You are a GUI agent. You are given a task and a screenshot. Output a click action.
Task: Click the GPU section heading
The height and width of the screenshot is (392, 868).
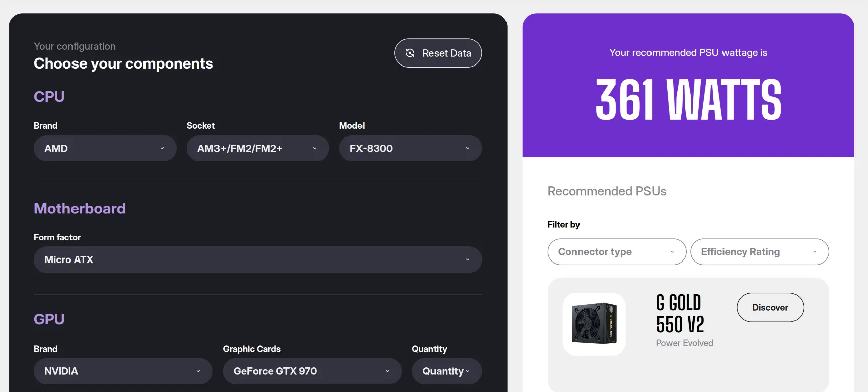click(x=49, y=319)
